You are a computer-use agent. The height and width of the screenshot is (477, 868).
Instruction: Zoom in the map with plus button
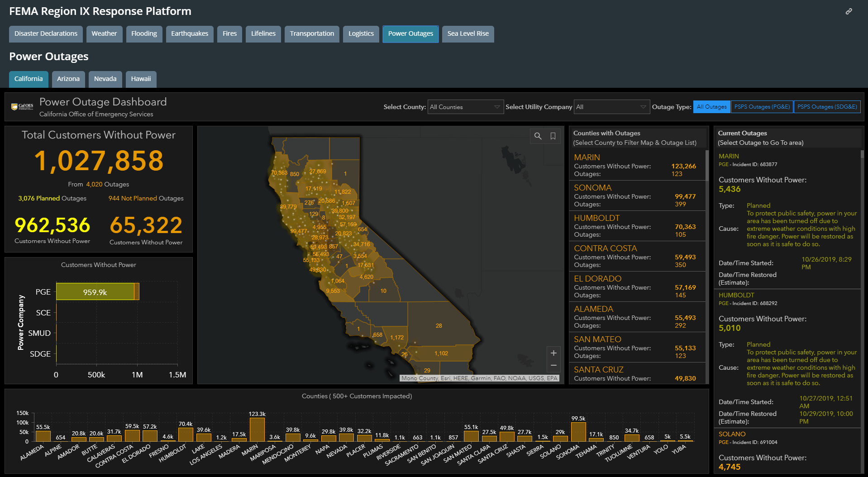click(x=553, y=353)
